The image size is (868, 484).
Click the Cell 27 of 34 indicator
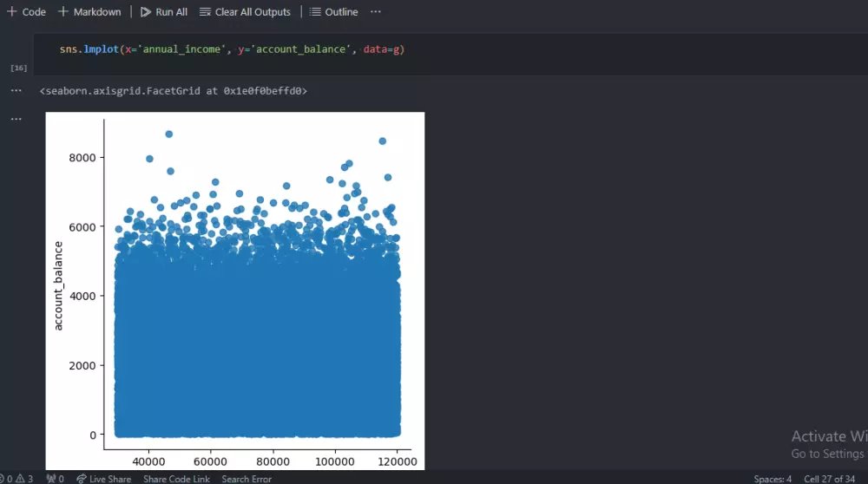[829, 479]
